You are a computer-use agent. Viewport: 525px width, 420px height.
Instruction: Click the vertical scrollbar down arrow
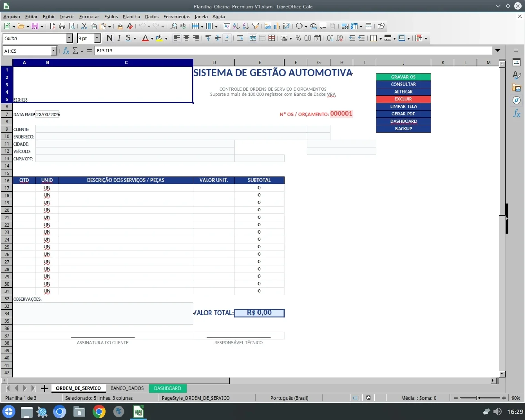click(502, 374)
